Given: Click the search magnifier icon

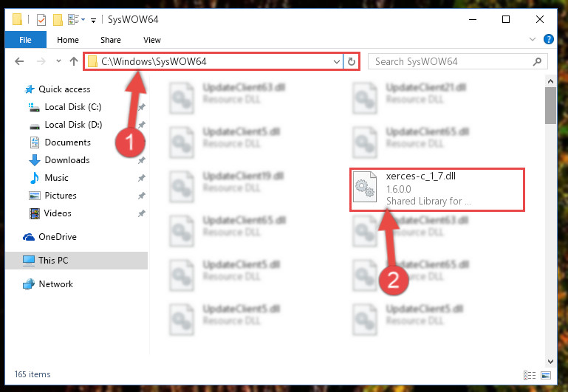Looking at the screenshot, I should point(537,61).
